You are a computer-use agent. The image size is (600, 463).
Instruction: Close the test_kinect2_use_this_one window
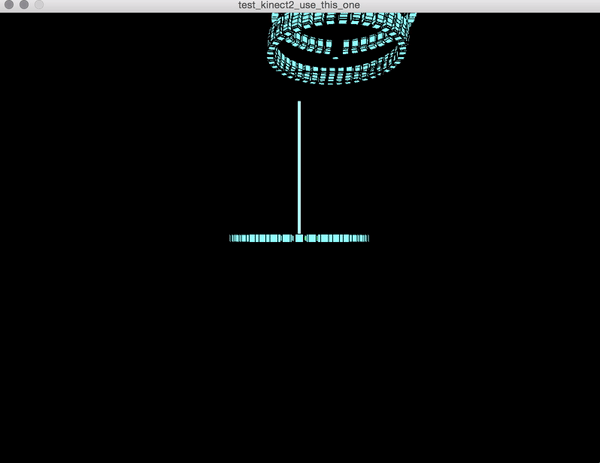click(9, 5)
